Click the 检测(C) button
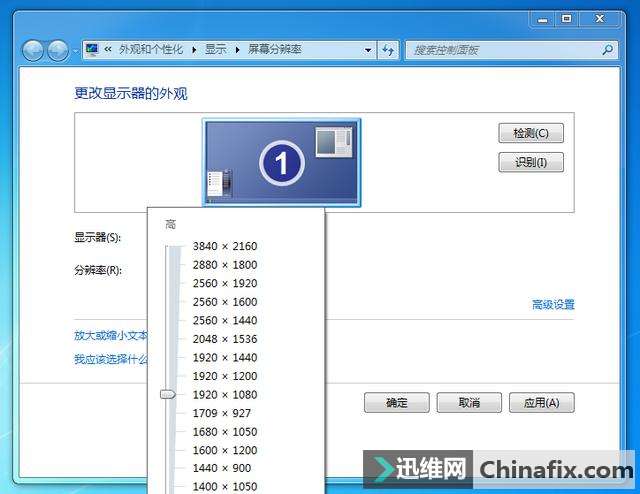 (531, 133)
